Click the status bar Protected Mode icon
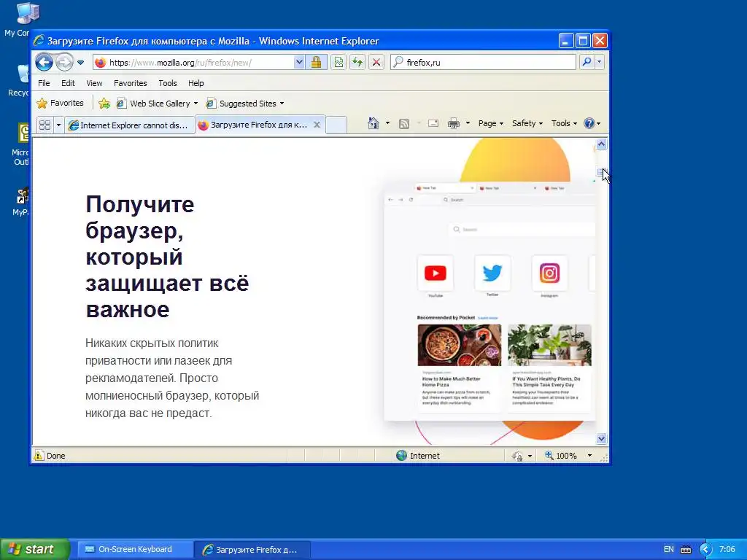 coord(517,456)
